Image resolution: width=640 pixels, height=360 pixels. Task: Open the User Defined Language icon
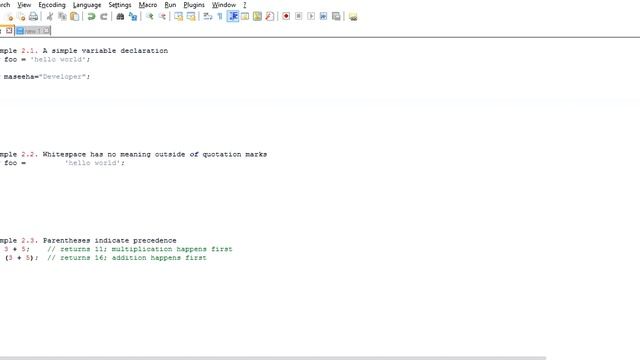245,17
